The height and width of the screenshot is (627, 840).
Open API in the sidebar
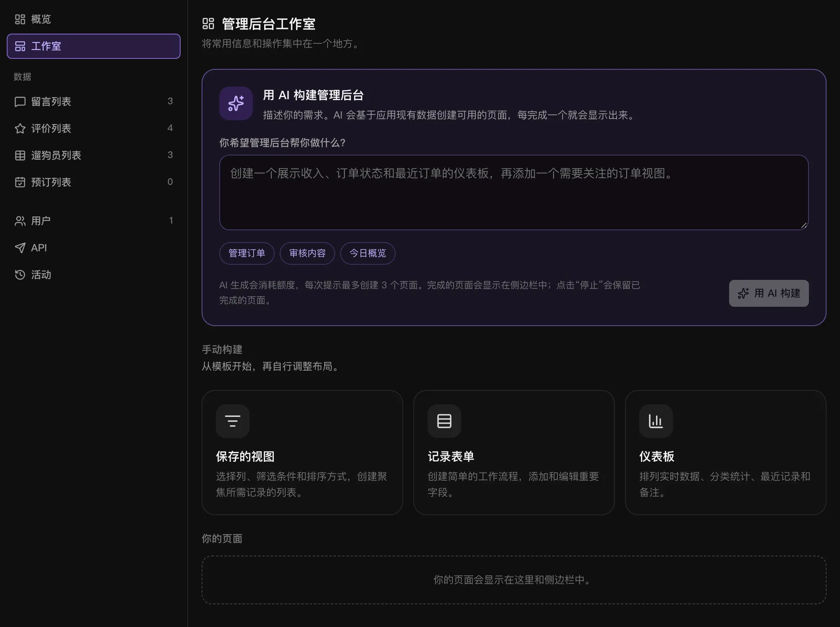tap(94, 248)
